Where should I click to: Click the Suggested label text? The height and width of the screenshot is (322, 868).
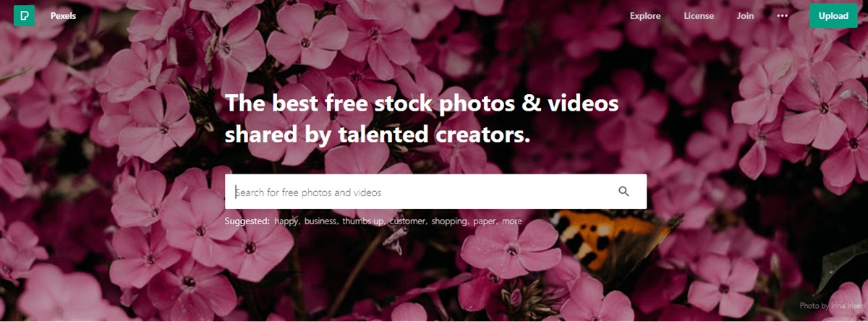(x=247, y=221)
